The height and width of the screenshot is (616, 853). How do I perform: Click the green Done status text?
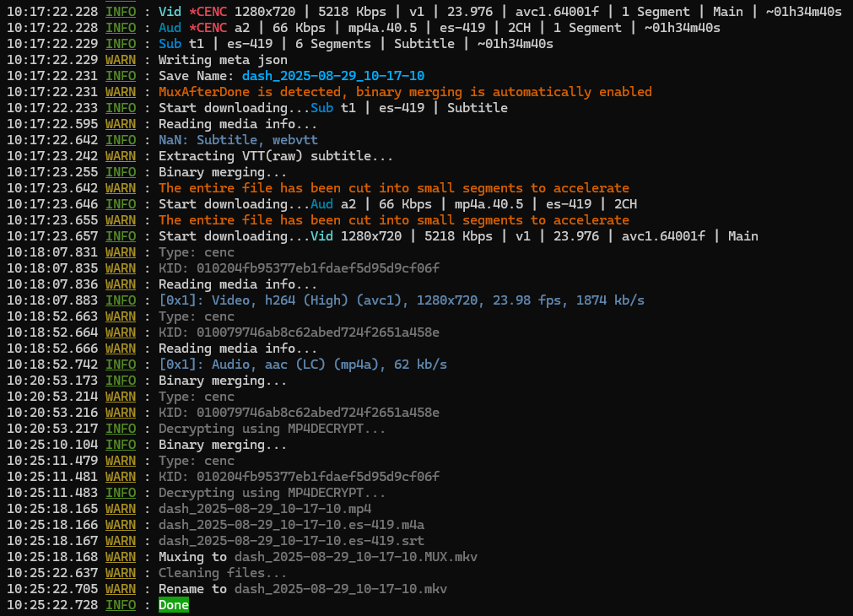174,604
